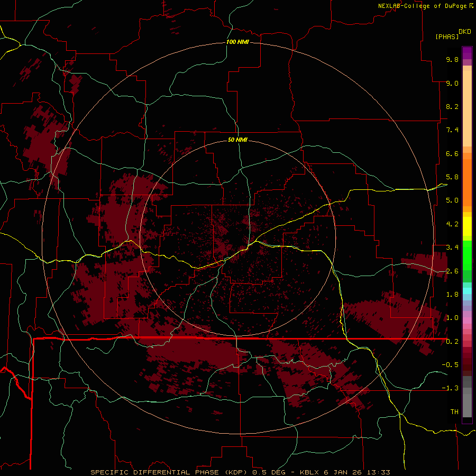Pick the bright green swatch on the color bar

pyautogui.click(x=467, y=255)
